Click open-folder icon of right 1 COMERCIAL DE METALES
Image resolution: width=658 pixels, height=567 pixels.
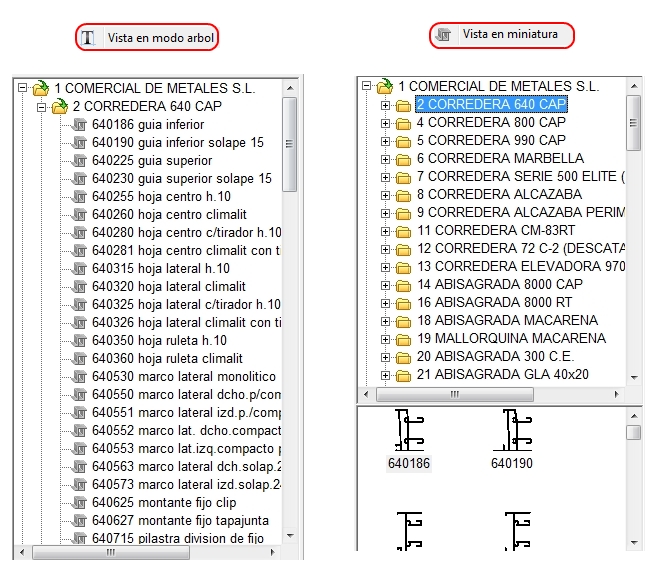click(x=385, y=86)
